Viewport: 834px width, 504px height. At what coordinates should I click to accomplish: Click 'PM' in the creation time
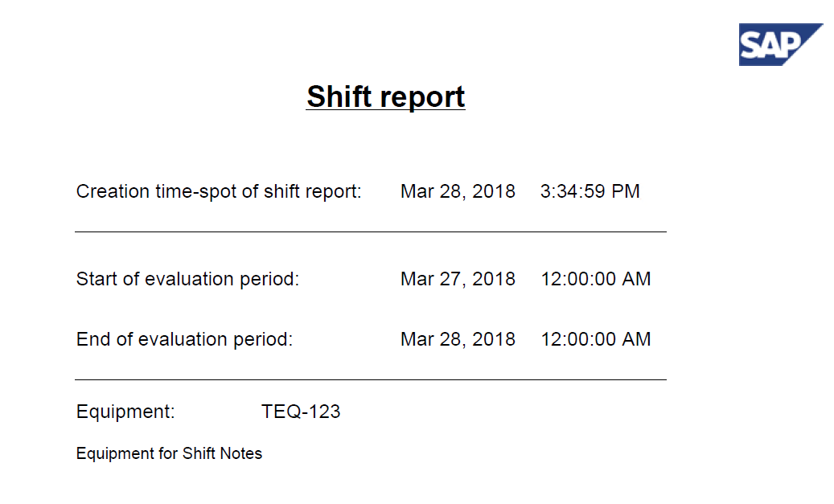pyautogui.click(x=626, y=192)
